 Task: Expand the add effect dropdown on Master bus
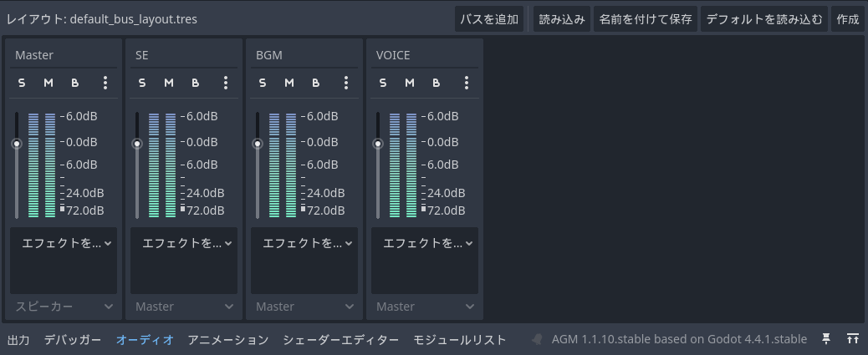click(64, 243)
